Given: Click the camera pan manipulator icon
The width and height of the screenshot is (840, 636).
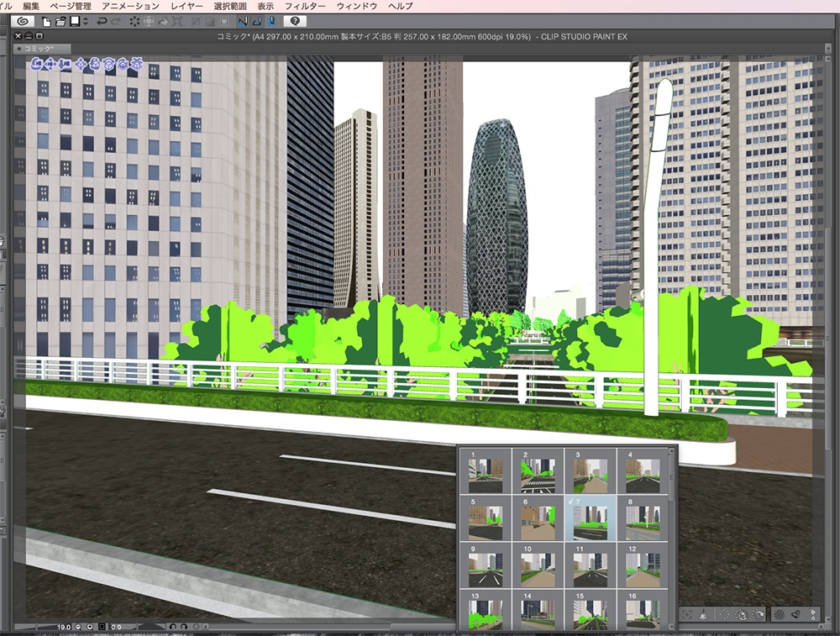Looking at the screenshot, I should coord(50,64).
